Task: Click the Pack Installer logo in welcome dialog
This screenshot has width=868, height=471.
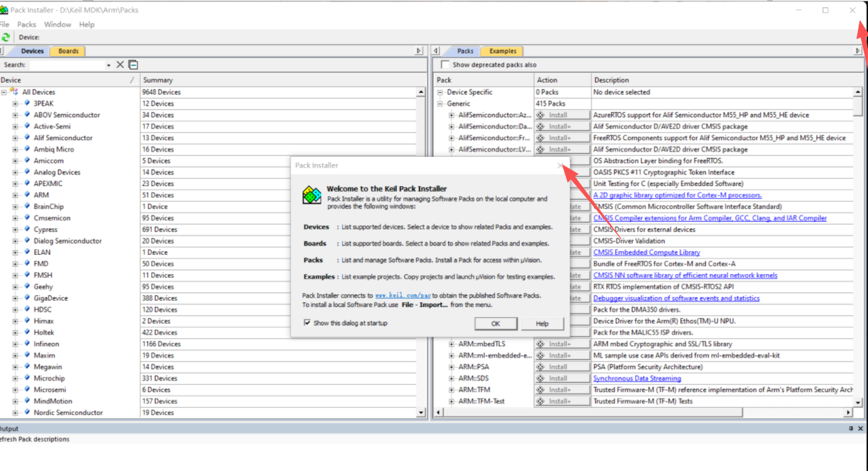Action: coord(312,194)
